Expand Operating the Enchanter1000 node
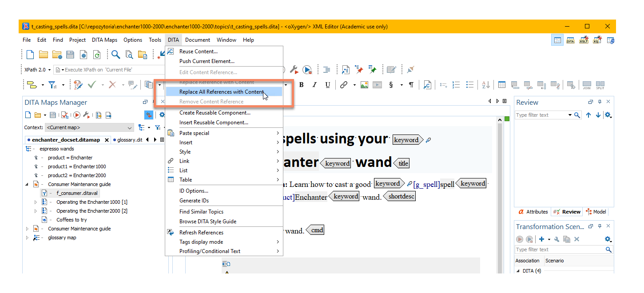Screen dimensions: 644x293 (36, 202)
